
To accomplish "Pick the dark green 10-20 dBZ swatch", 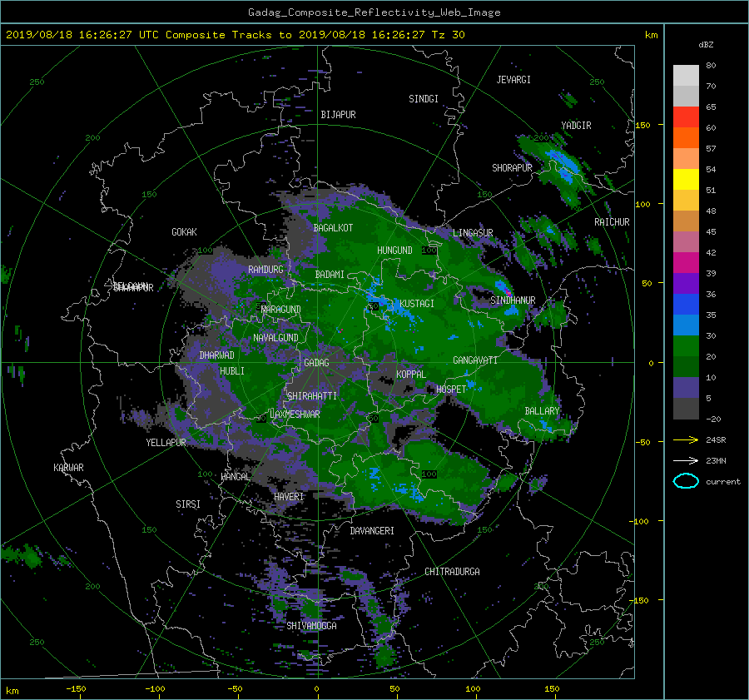I will coord(686,366).
